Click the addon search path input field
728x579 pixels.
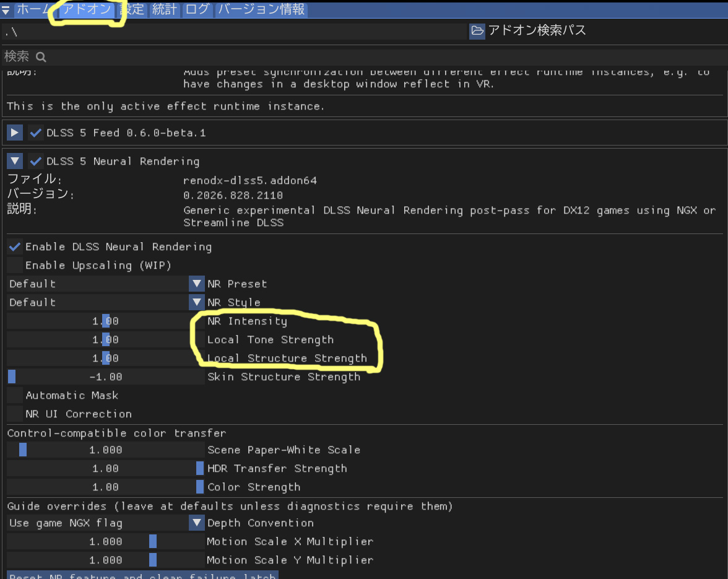(x=234, y=32)
